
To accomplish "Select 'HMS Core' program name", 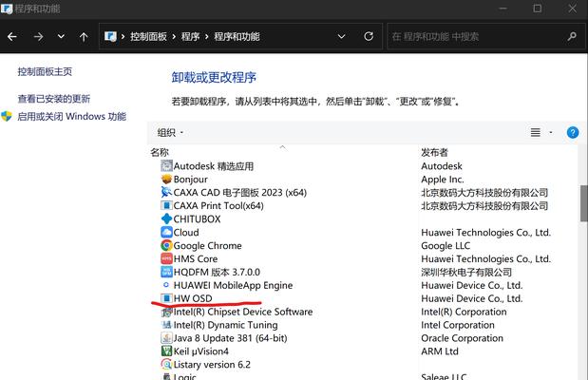I will pos(196,258).
